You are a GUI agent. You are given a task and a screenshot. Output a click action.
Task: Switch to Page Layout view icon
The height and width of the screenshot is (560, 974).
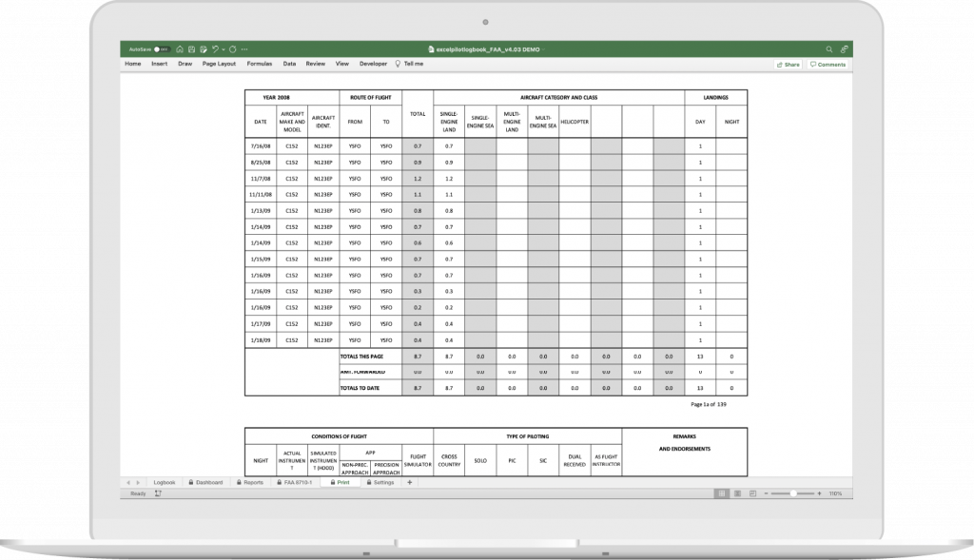pos(737,493)
